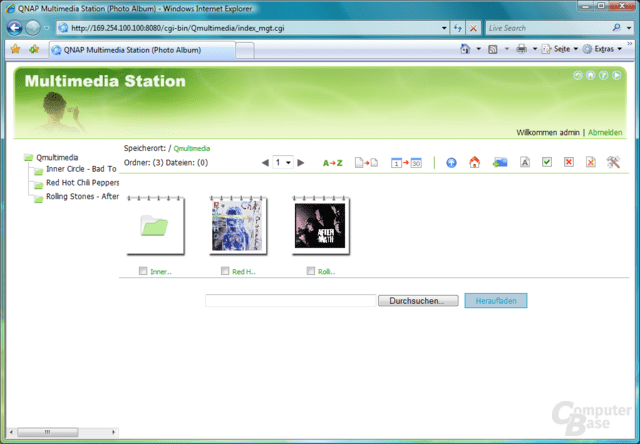The width and height of the screenshot is (640, 444).
Task: Click the select all green checkmark icon
Action: [547, 162]
